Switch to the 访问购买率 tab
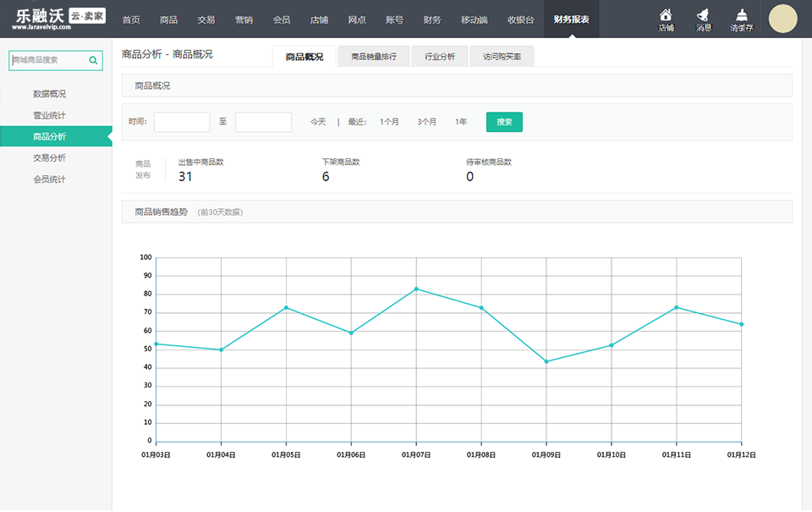Screen dimensions: 812x512 (x=502, y=57)
